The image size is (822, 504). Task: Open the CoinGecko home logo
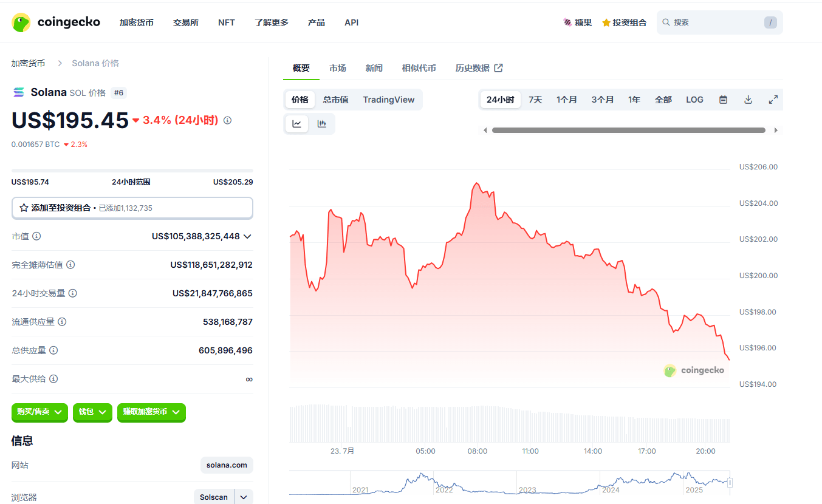[56, 22]
